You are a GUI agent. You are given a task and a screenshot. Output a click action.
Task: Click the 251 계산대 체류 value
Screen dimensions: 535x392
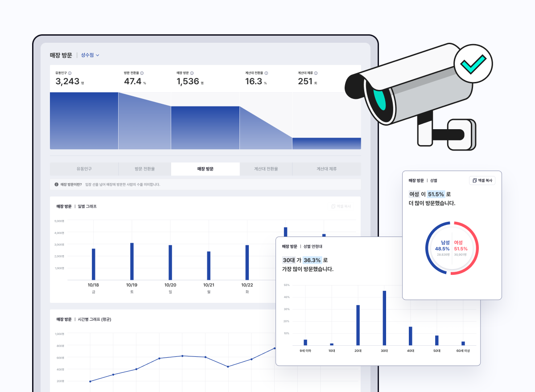click(305, 82)
